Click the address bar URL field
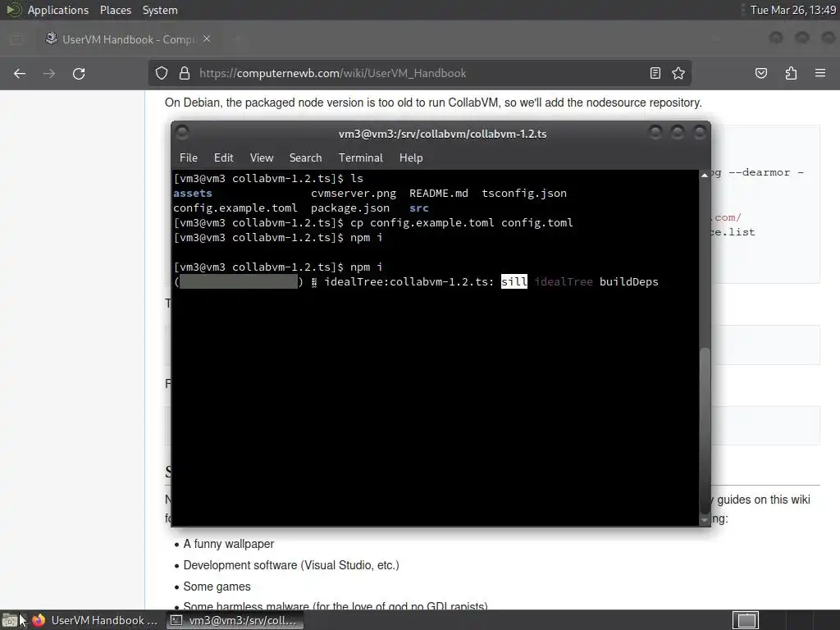 (421, 73)
